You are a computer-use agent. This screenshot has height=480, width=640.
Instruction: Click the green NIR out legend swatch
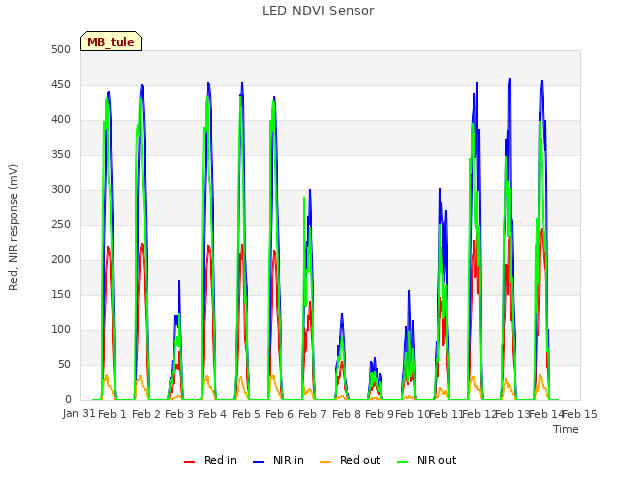point(402,462)
